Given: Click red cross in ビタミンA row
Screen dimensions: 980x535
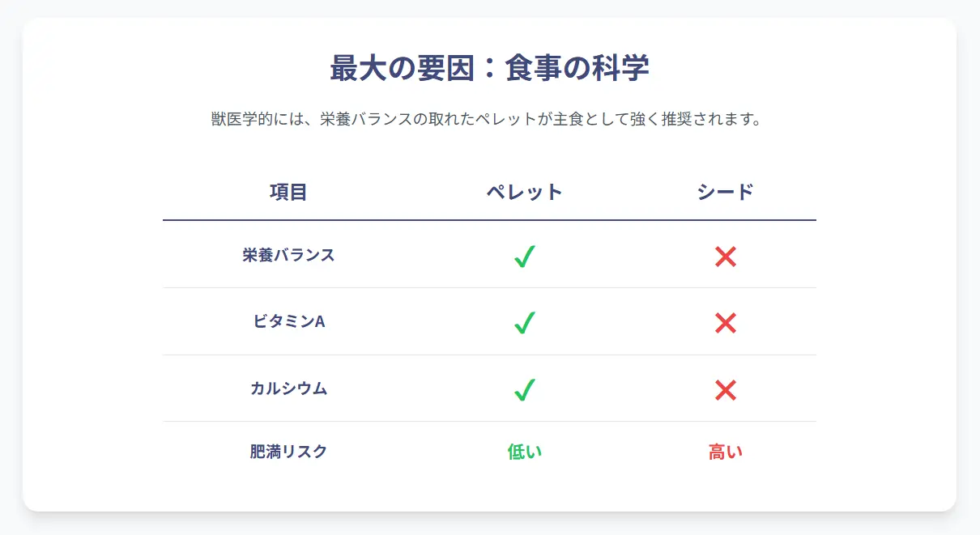Looking at the screenshot, I should point(725,323).
